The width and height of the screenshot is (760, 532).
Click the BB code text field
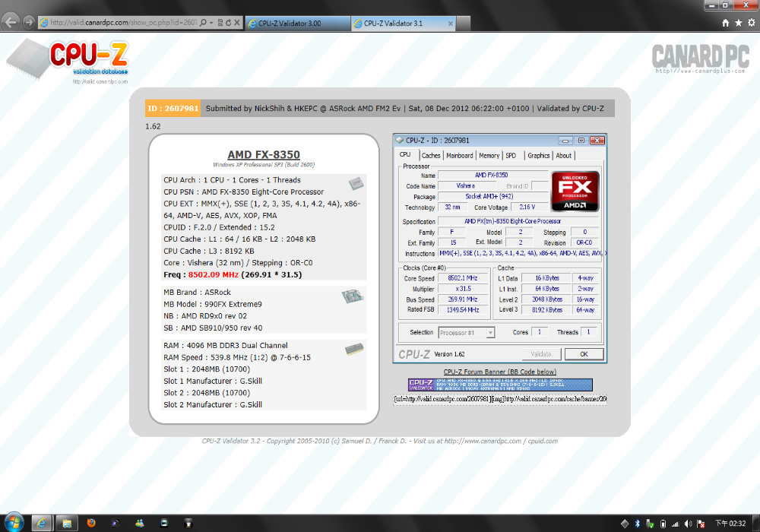click(x=500, y=399)
